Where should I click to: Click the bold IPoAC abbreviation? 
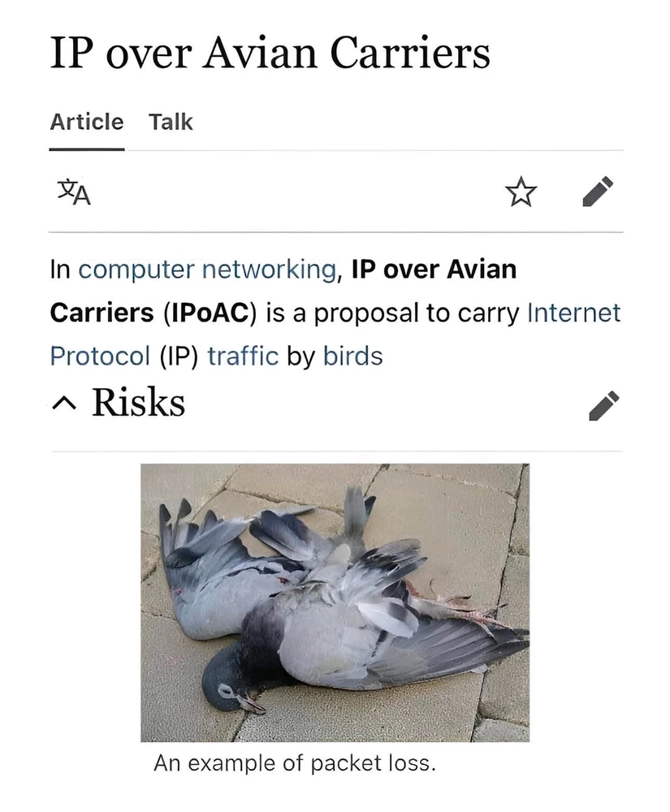[210, 313]
